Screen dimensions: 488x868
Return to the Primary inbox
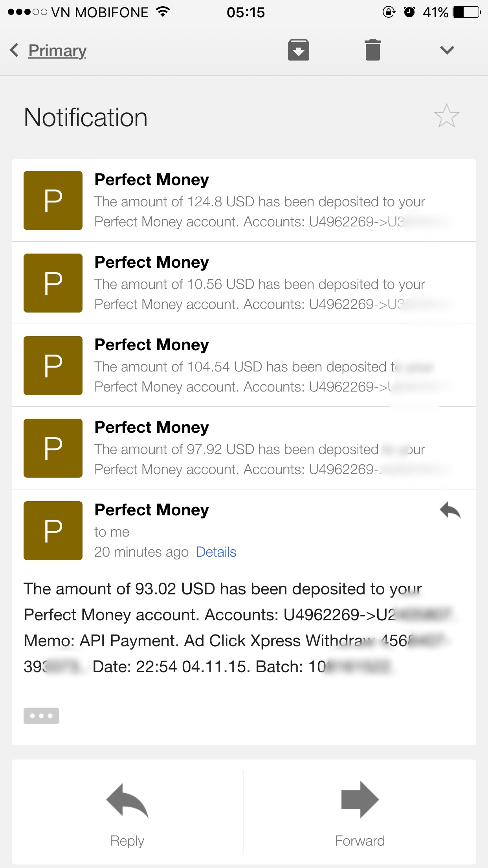point(57,51)
